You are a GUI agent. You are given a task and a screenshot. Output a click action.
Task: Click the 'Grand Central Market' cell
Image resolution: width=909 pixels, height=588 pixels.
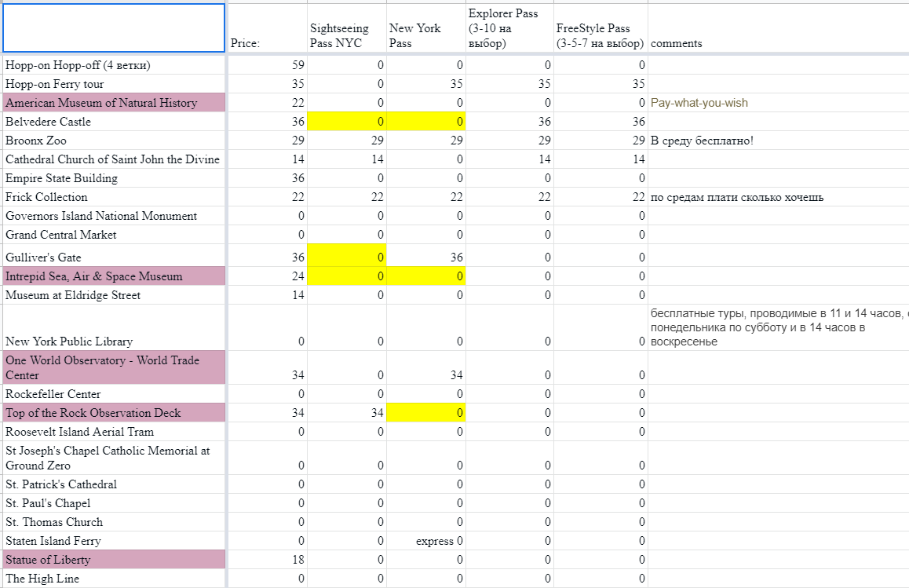(114, 235)
